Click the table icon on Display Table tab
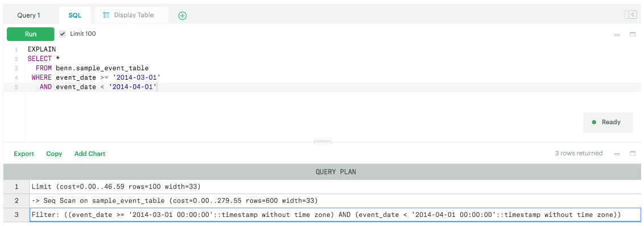The width and height of the screenshot is (644, 226). pos(106,15)
